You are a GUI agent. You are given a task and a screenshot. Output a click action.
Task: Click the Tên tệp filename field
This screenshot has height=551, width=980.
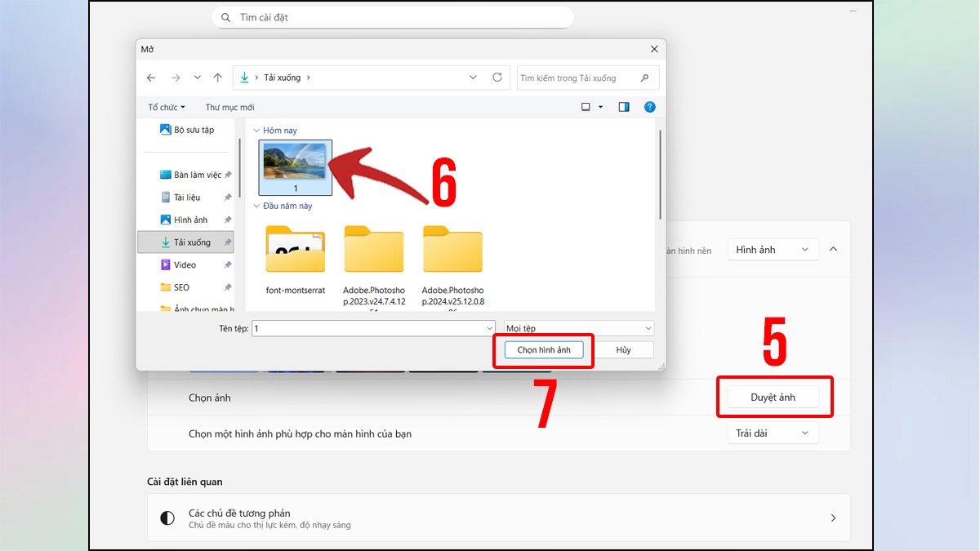pyautogui.click(x=367, y=328)
